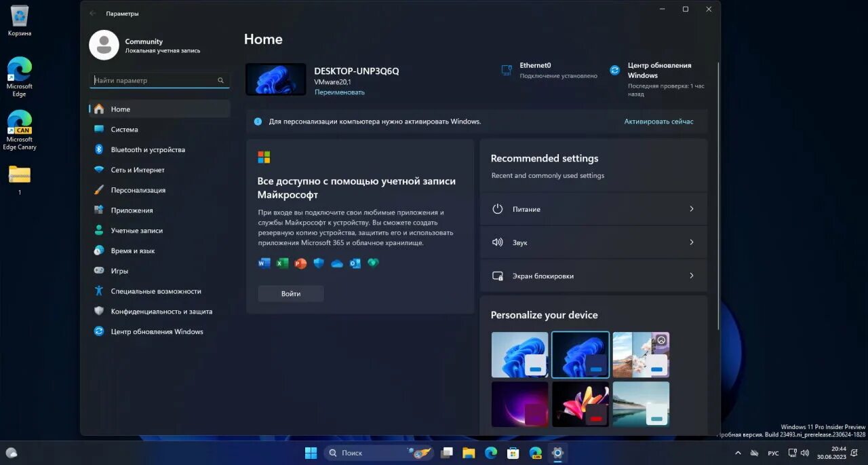The width and height of the screenshot is (868, 465).
Task: Select the cherry blossom spotlight theme
Action: tap(641, 355)
